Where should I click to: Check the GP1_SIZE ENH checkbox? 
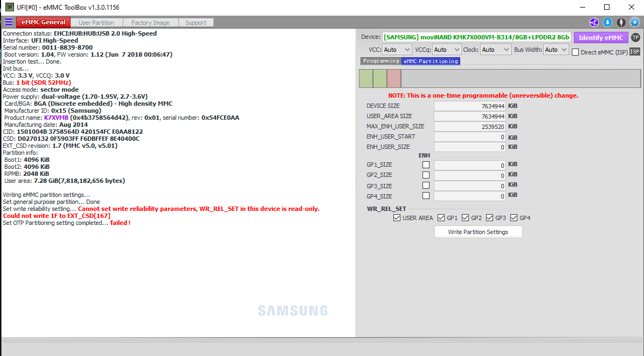coord(426,165)
